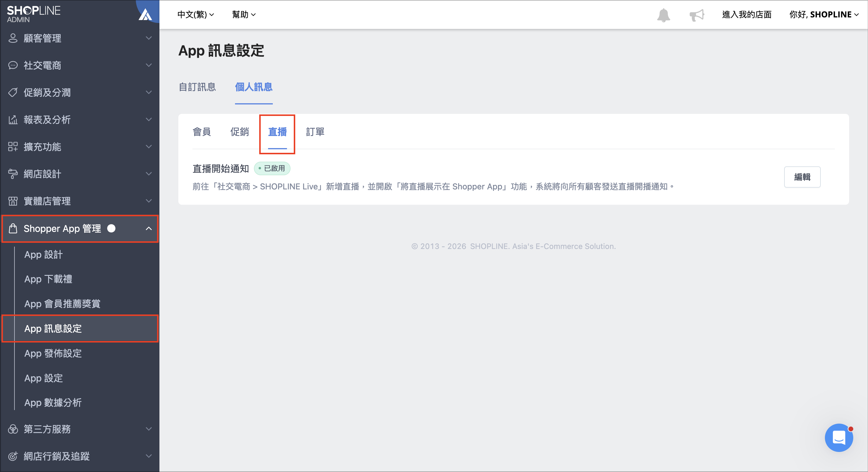This screenshot has height=472, width=868.
Task: Open App 設定 in the sidebar
Action: click(43, 378)
